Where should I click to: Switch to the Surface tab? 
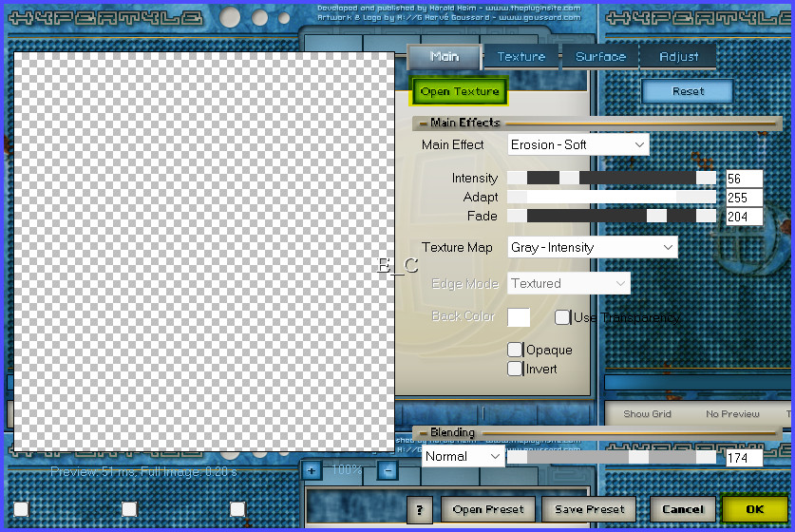click(600, 57)
